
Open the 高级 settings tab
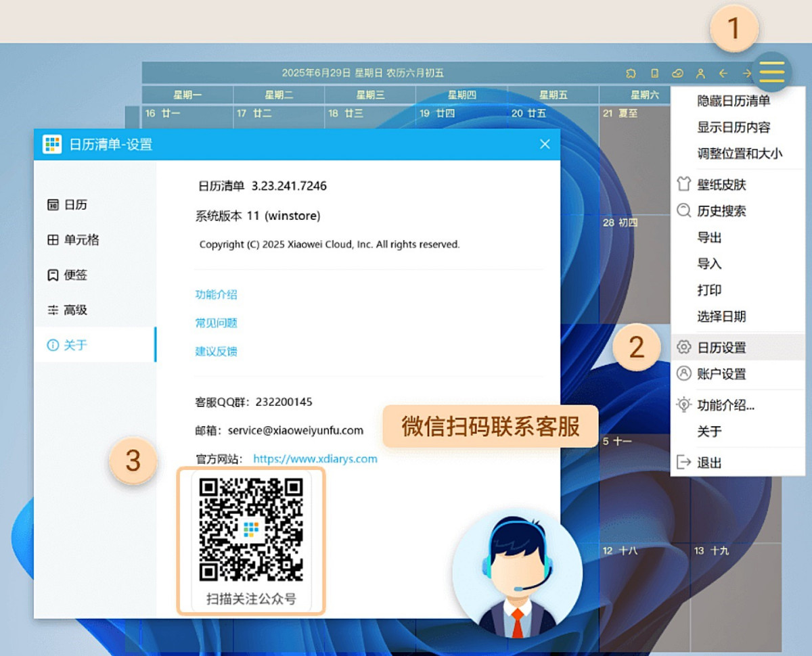75,310
